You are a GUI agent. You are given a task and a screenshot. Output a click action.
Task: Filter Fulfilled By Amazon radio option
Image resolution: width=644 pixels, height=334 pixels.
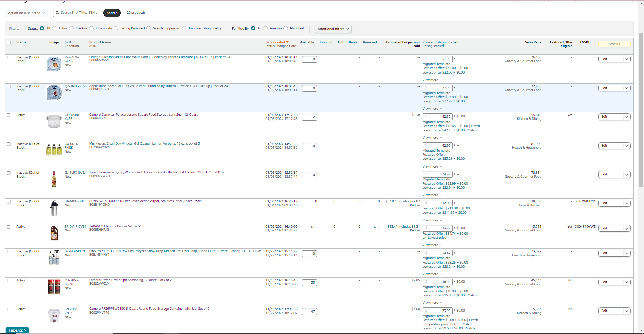(265, 28)
